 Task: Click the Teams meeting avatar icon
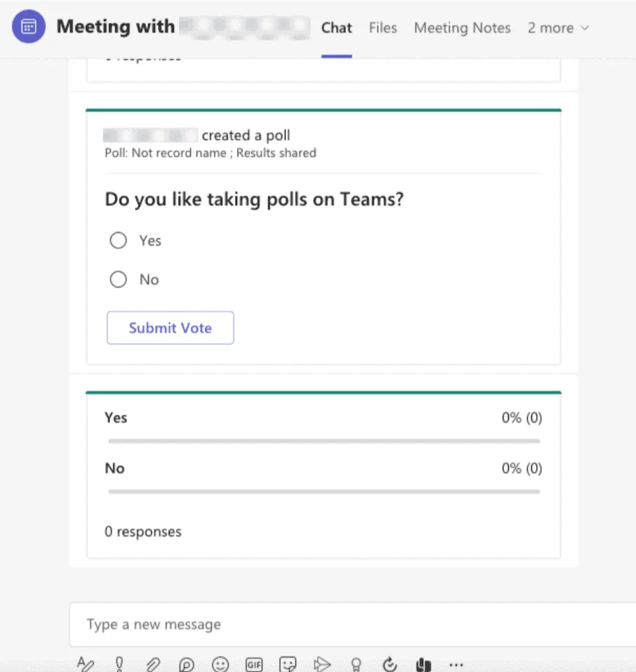(29, 27)
